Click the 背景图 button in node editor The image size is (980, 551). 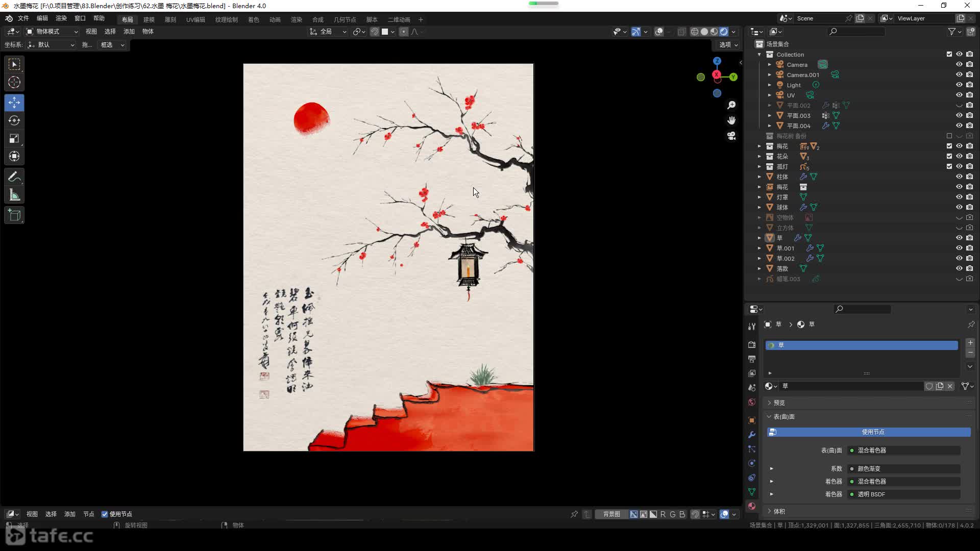pyautogui.click(x=611, y=514)
